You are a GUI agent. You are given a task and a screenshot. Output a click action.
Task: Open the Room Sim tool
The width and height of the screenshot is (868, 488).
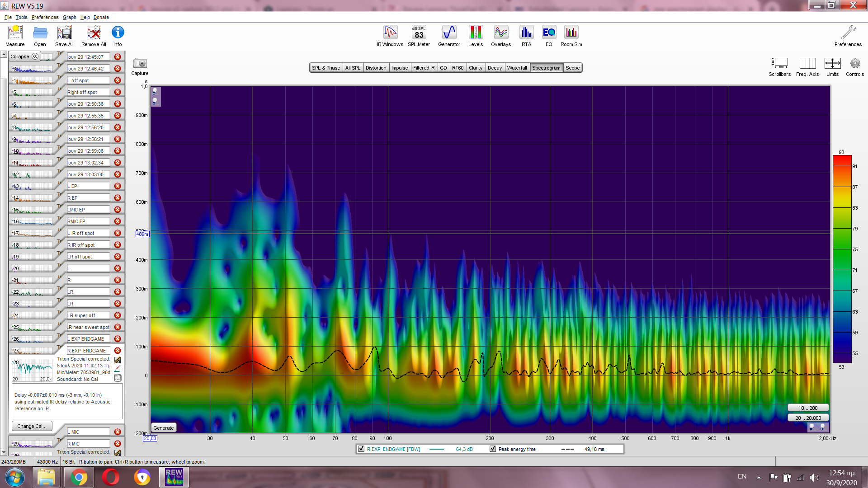(571, 36)
